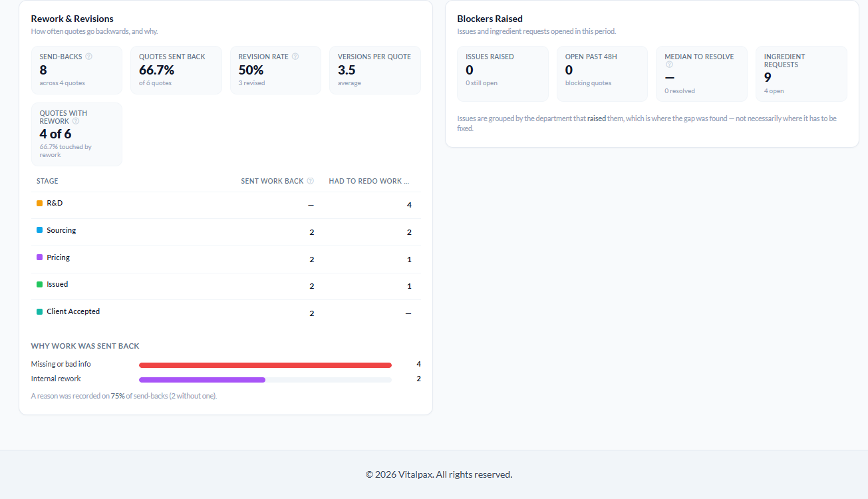The height and width of the screenshot is (499, 868).
Task: Click the help icon next to Sent Work Back
Action: (x=310, y=181)
